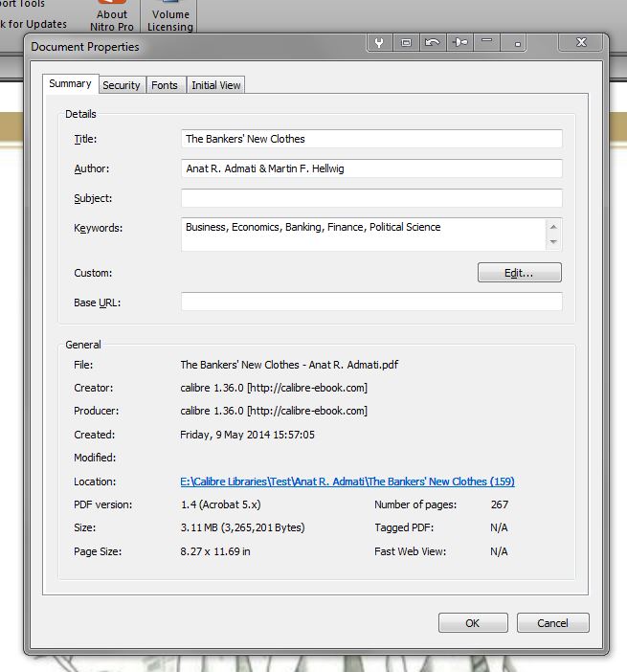
Task: Click the pin icon in dialog title bar
Action: pyautogui.click(x=459, y=42)
